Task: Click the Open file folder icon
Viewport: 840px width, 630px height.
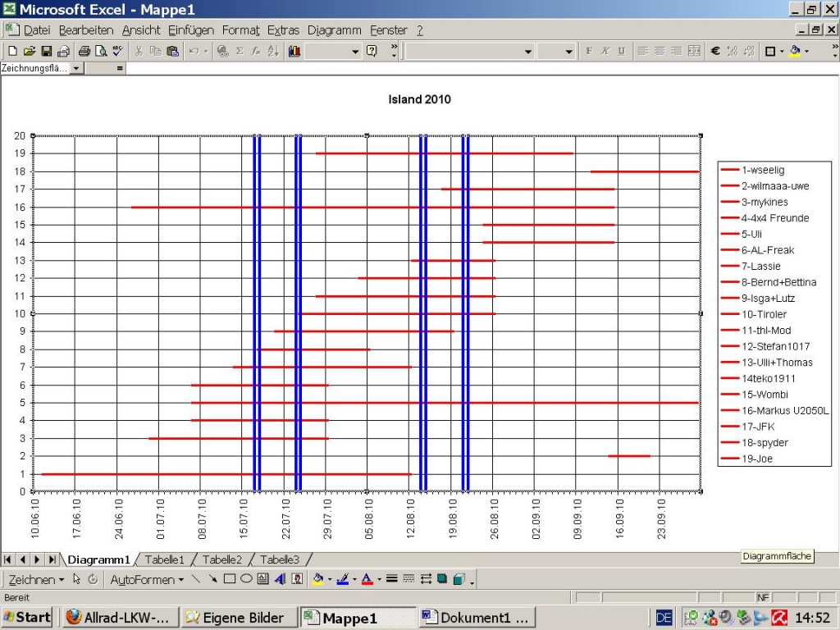Action: (x=30, y=52)
